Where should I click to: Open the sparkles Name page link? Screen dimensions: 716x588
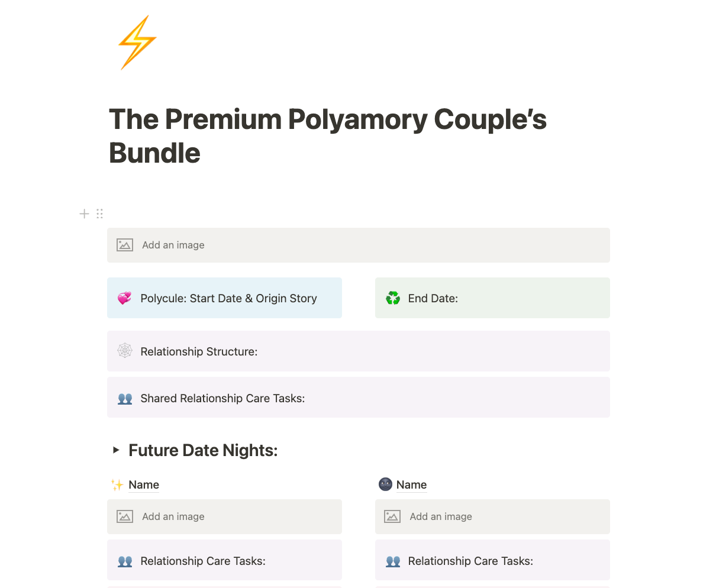(144, 485)
